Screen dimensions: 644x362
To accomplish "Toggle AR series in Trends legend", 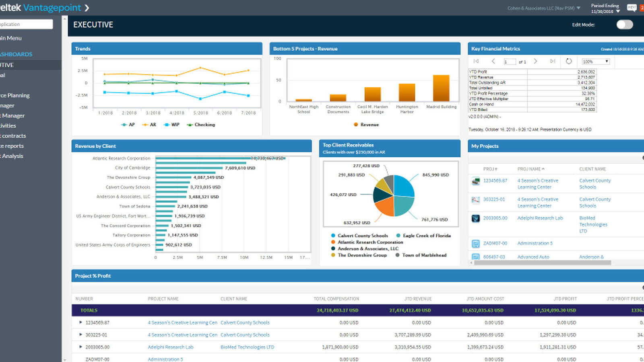I will point(149,125).
